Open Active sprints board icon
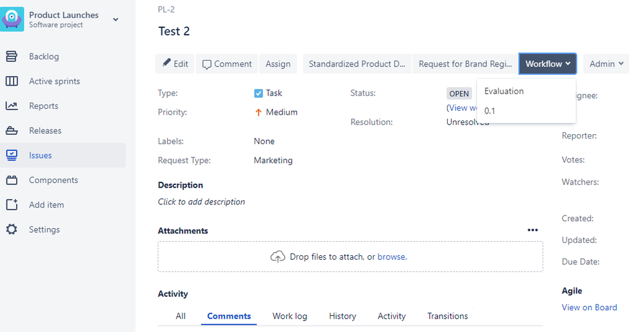 (x=12, y=81)
